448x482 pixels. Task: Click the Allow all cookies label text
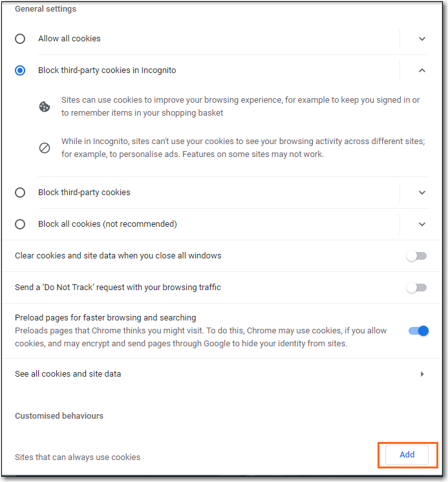point(69,38)
